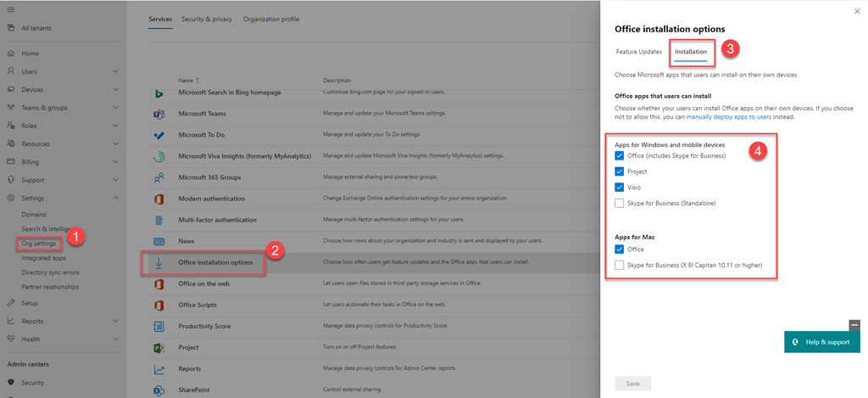The image size is (868, 398).
Task: Click the Modern authentication Office icon
Action: point(159,199)
